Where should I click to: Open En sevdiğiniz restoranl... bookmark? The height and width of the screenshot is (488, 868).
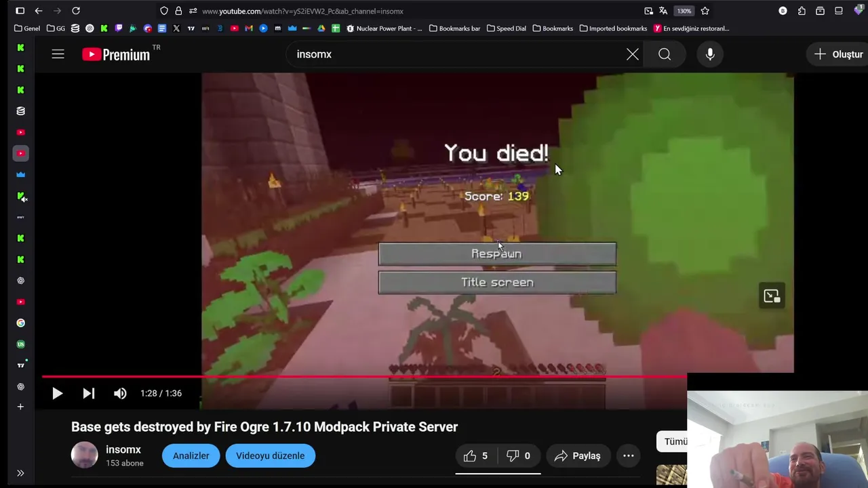692,28
